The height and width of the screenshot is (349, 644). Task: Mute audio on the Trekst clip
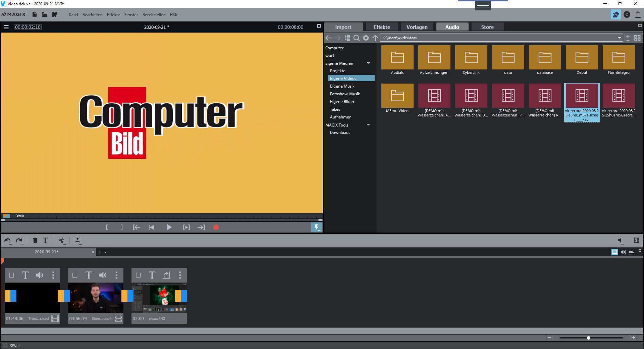coord(39,275)
